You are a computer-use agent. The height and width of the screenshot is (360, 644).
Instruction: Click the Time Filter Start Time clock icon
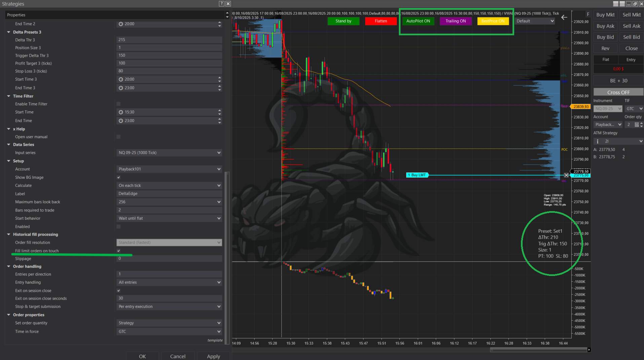coord(121,112)
